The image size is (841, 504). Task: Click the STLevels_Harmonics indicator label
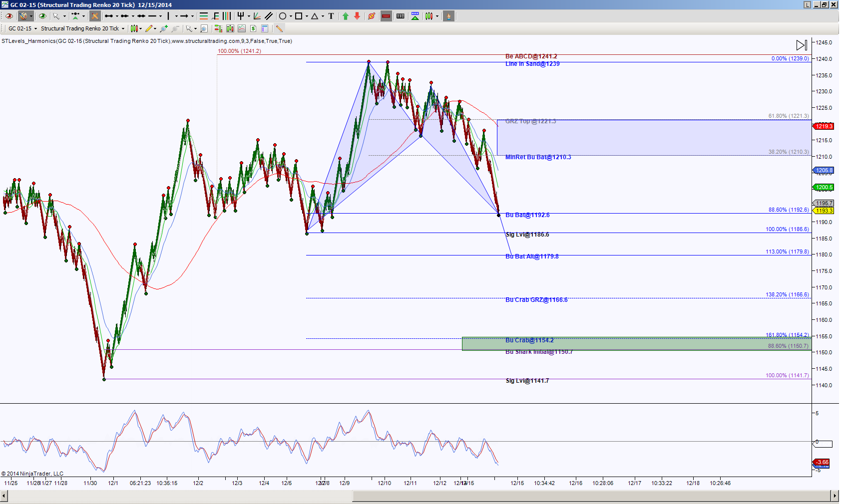tap(147, 41)
